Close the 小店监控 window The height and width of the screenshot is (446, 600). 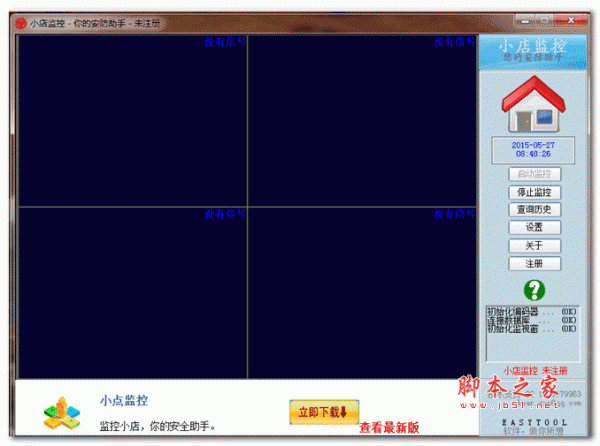click(571, 20)
